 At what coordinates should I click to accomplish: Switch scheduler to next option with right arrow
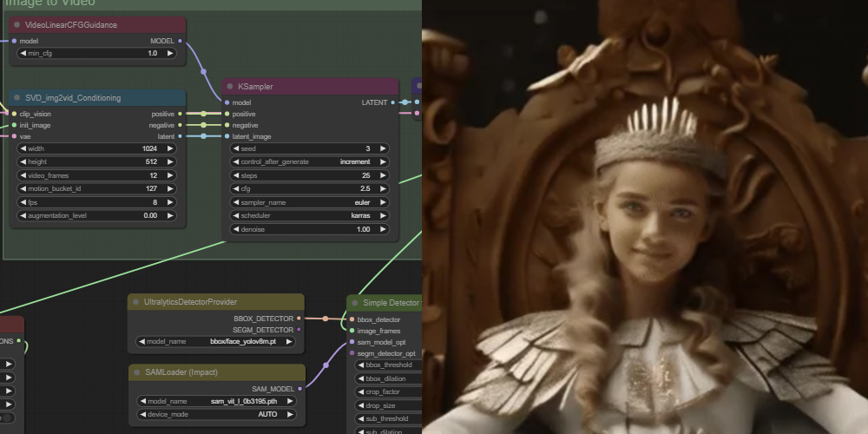pyautogui.click(x=383, y=215)
